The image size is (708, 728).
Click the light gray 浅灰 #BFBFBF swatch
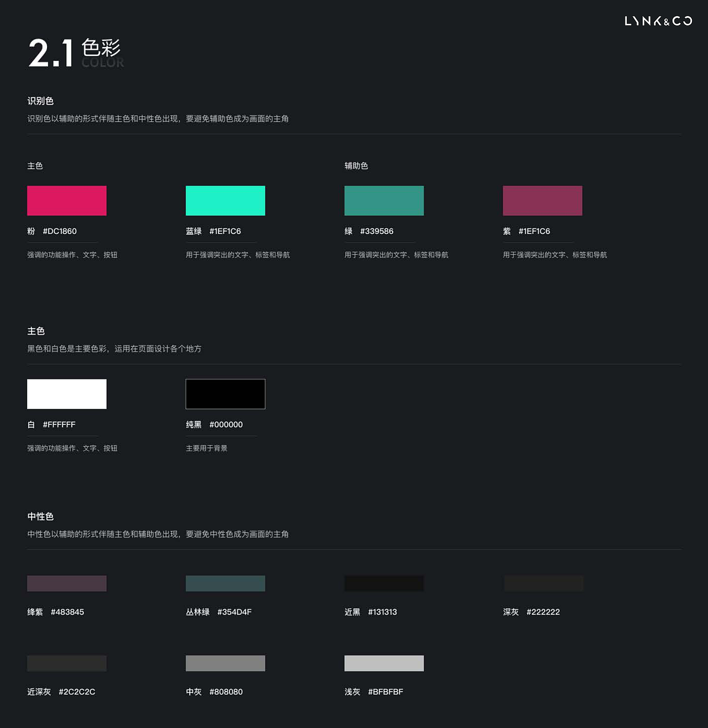tap(384, 663)
